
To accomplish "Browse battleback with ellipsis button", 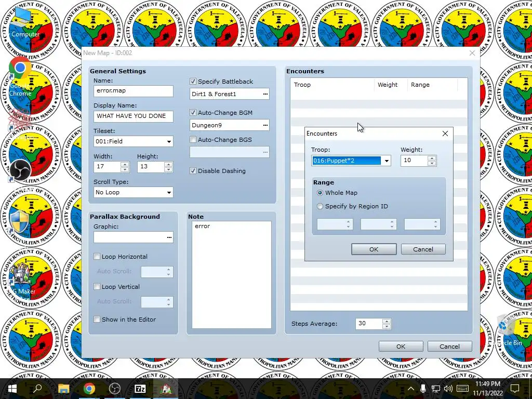I will point(265,94).
